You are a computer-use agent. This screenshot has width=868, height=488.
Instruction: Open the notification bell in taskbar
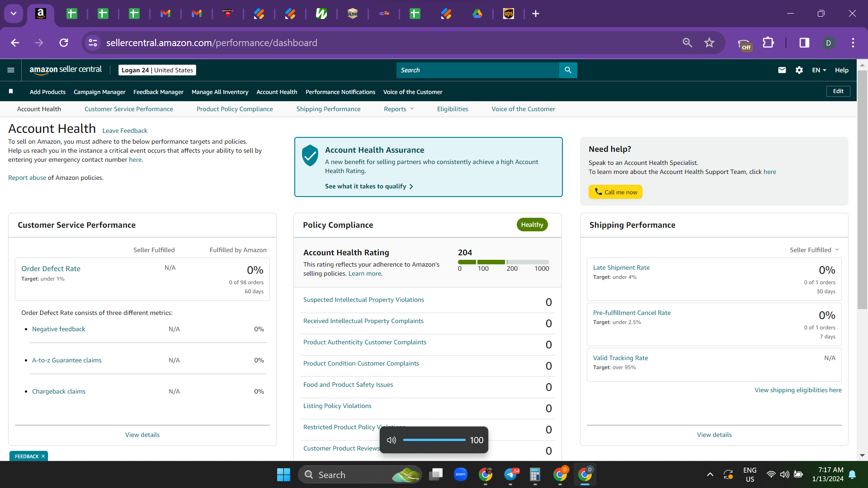852,474
